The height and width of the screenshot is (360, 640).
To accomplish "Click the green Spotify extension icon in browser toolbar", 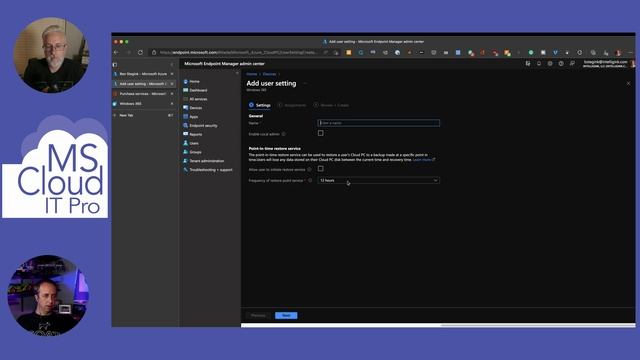I will [531, 52].
